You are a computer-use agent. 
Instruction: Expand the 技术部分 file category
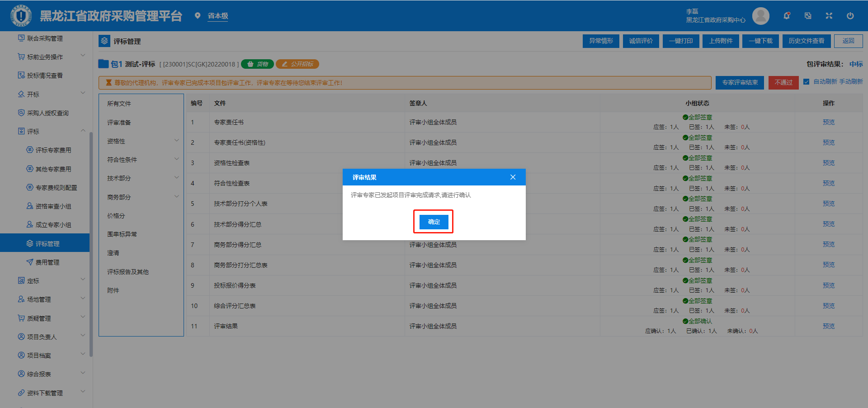177,177
